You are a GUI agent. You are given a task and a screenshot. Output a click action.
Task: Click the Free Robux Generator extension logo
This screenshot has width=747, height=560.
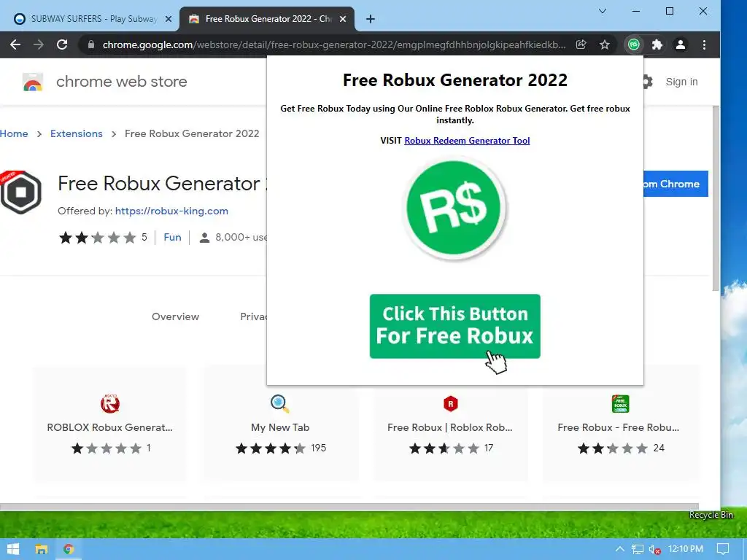click(20, 192)
